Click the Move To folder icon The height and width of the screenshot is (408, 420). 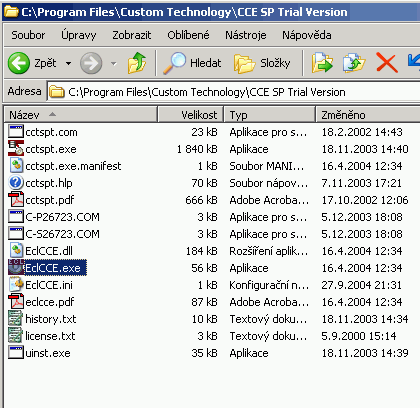tap(322, 62)
